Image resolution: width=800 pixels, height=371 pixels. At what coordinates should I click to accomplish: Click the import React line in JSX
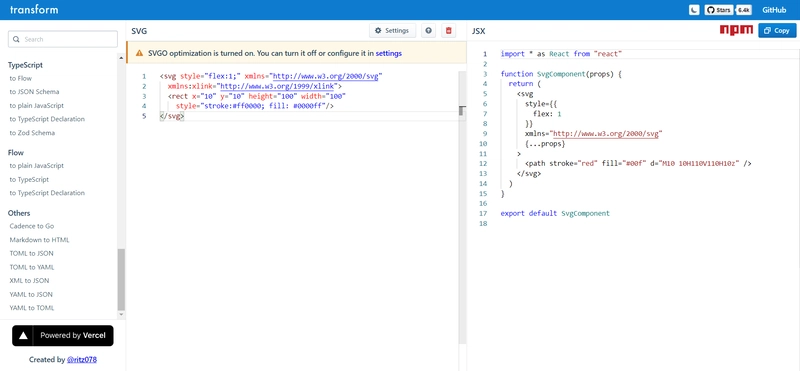(562, 54)
